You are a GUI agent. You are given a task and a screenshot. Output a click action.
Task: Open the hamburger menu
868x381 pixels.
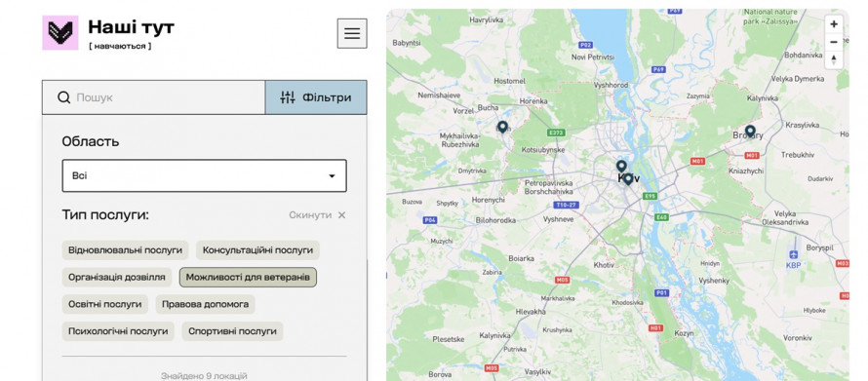[x=352, y=33]
